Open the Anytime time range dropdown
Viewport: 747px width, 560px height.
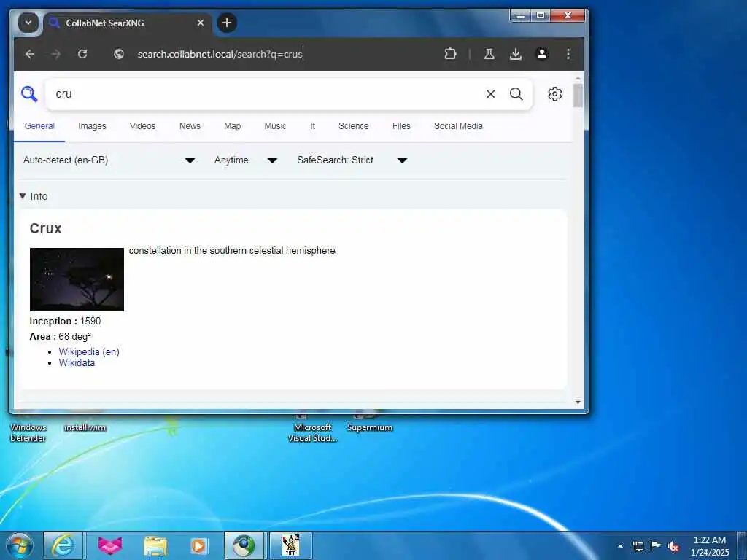pyautogui.click(x=246, y=160)
